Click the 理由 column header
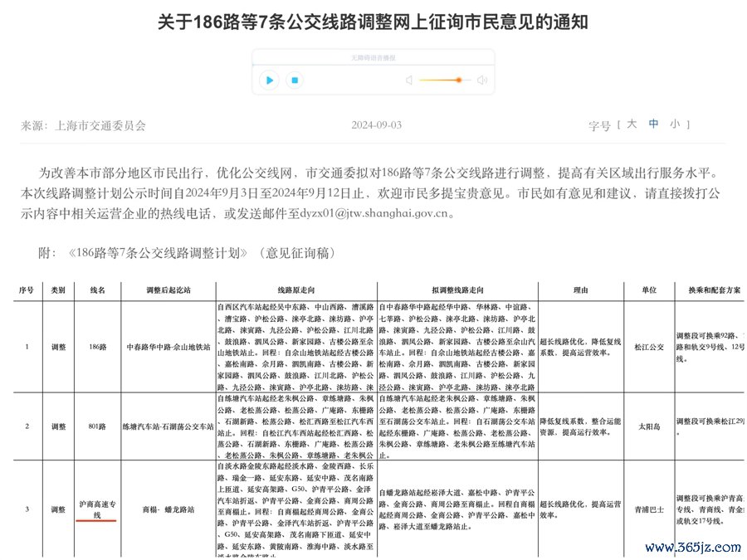Screen dimensions: 747x560 coord(581,290)
